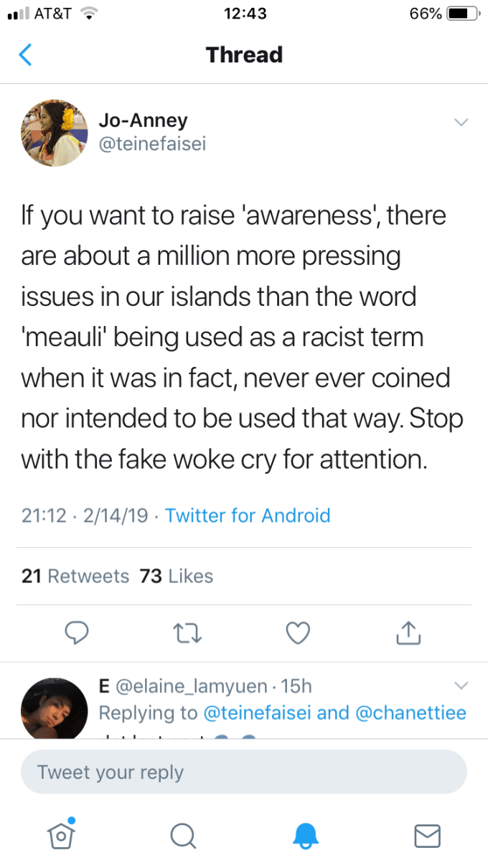The image size is (488, 868).
Task: Tap the battery indicator in status bar
Action: tap(464, 14)
